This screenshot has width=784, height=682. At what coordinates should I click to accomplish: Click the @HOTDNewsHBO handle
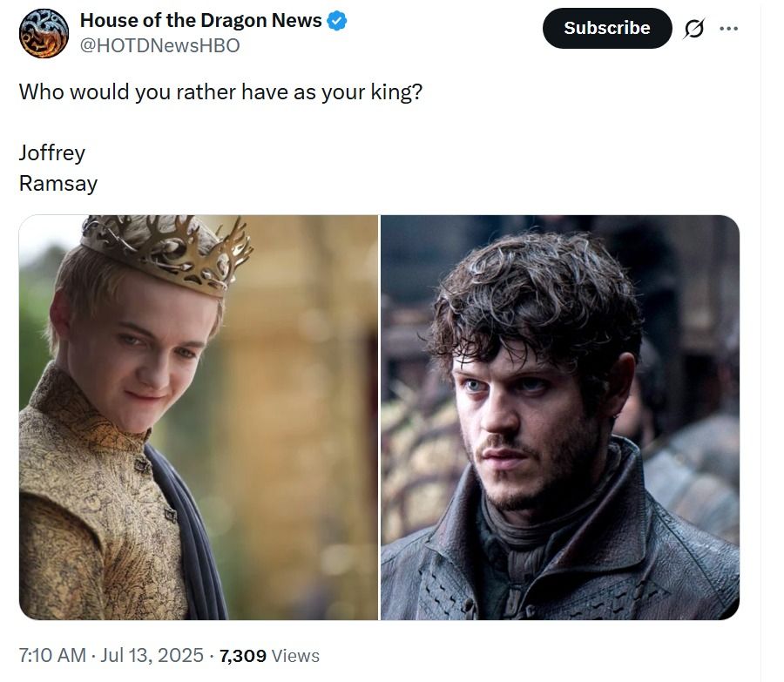coord(159,45)
